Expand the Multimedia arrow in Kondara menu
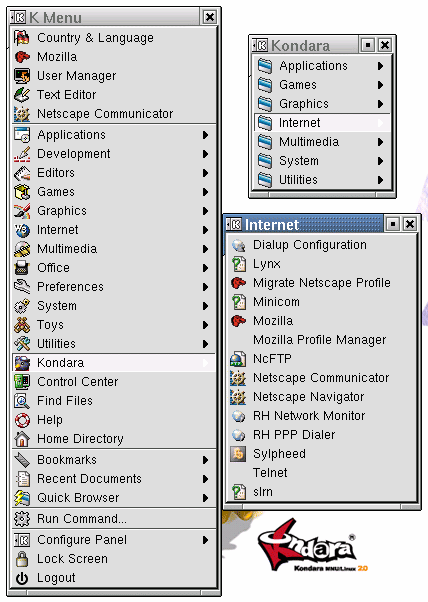 (x=380, y=142)
